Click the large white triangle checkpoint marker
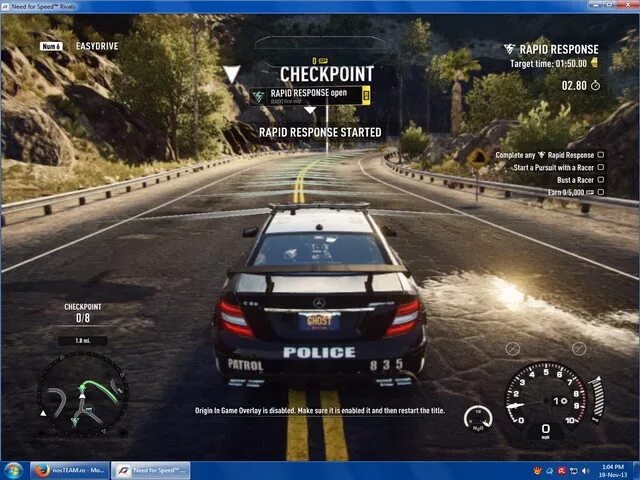 (x=231, y=74)
